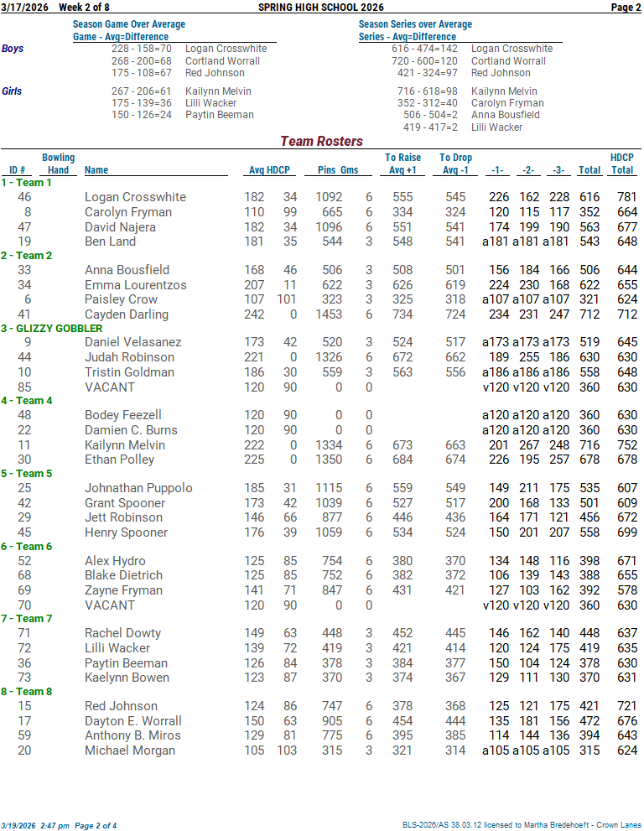Click the 'Boys' category label
644x831 pixels.
pos(13,49)
